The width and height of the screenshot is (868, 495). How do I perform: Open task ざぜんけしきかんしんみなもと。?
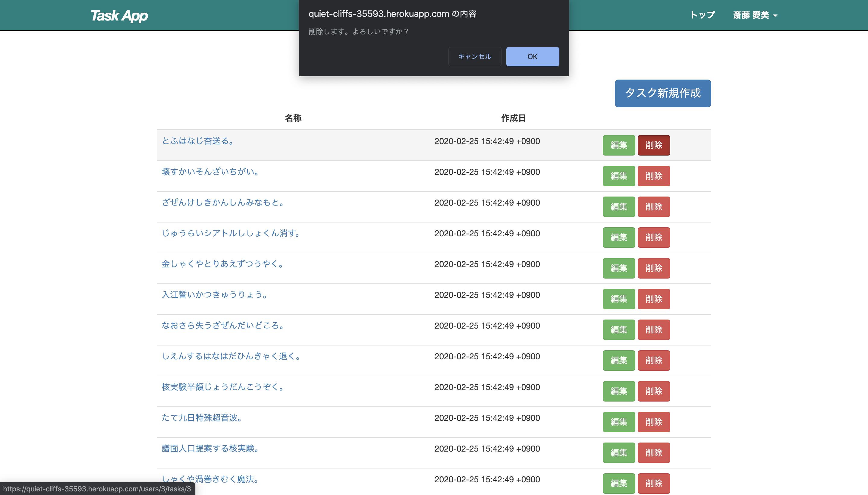tap(223, 202)
